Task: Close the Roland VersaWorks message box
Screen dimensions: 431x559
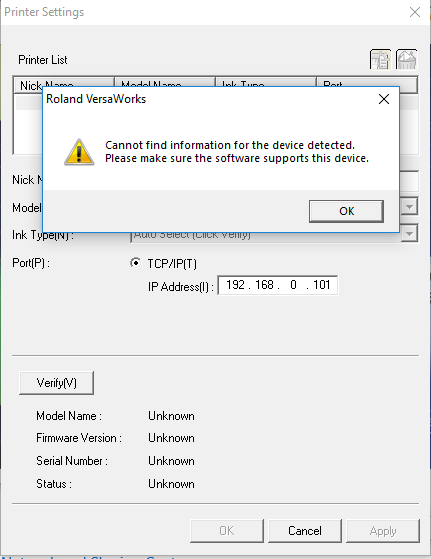Action: (384, 99)
